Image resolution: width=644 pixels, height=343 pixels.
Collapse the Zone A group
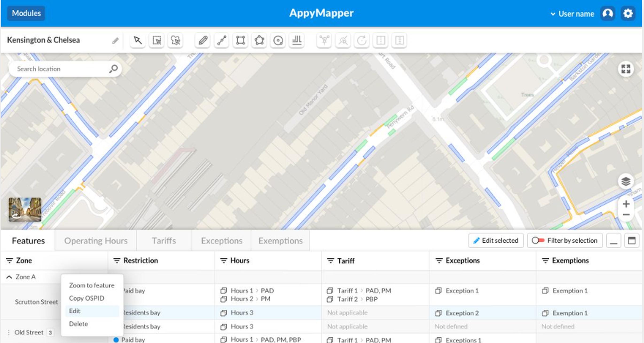pos(9,277)
